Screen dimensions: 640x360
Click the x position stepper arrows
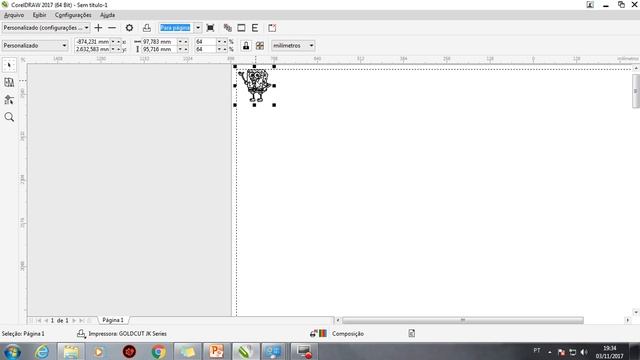click(x=116, y=42)
